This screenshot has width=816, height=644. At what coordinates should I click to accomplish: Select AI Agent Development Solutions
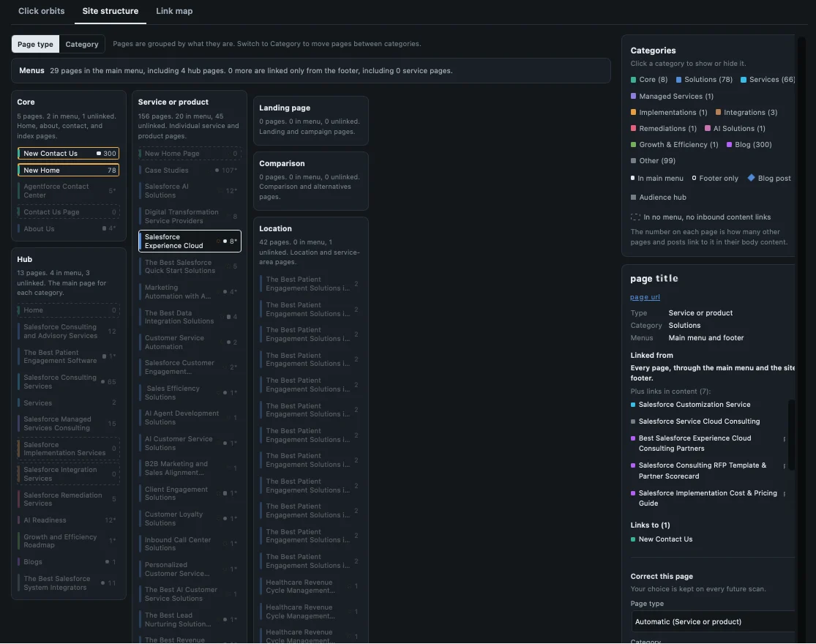(x=190, y=418)
